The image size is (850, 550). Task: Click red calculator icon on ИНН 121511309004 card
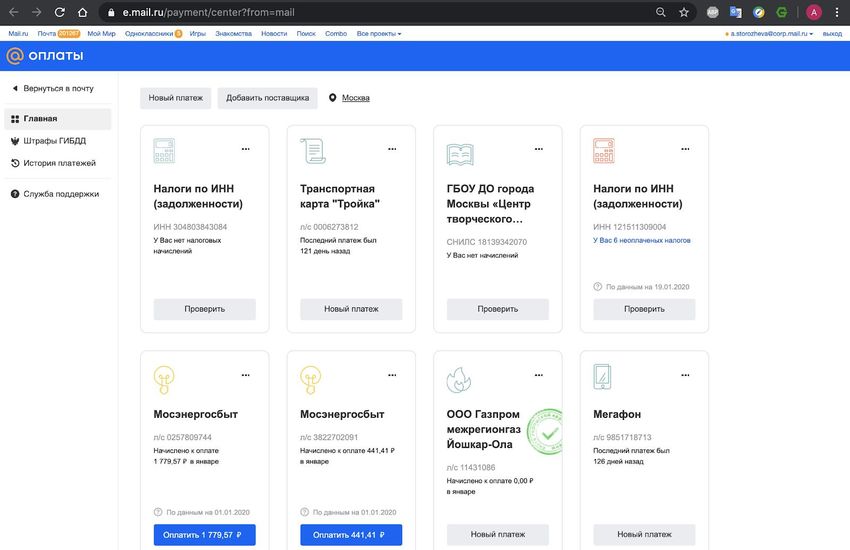coord(604,151)
